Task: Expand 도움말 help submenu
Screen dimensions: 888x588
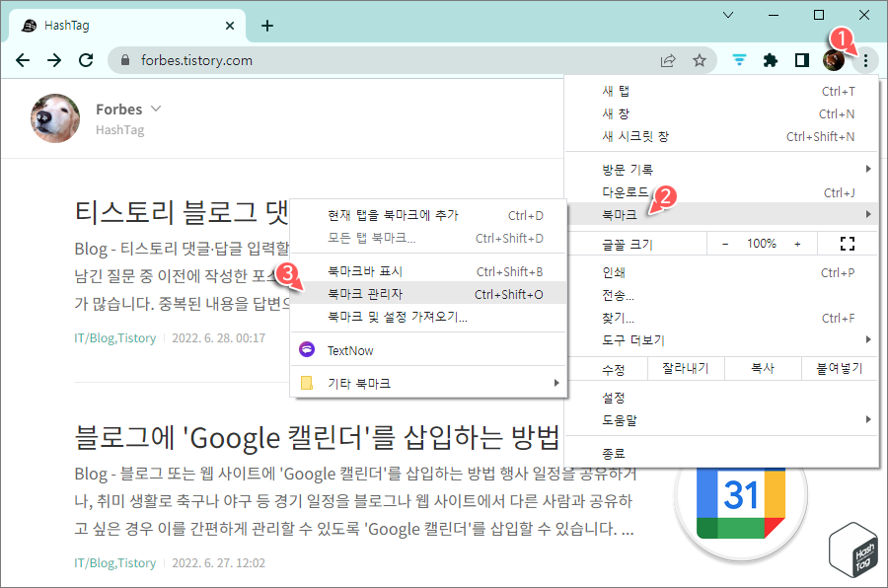Action: [x=721, y=420]
